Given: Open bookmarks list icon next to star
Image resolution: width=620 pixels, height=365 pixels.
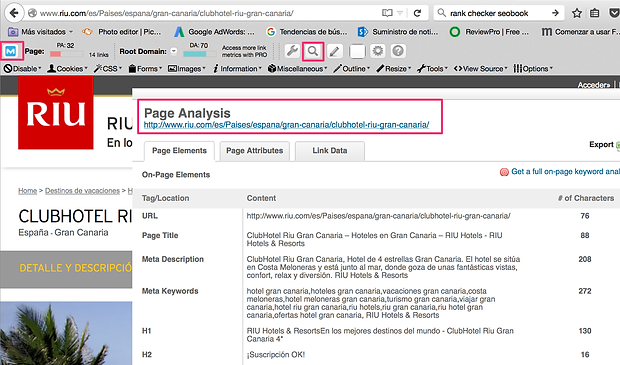Looking at the screenshot, I should [x=594, y=13].
